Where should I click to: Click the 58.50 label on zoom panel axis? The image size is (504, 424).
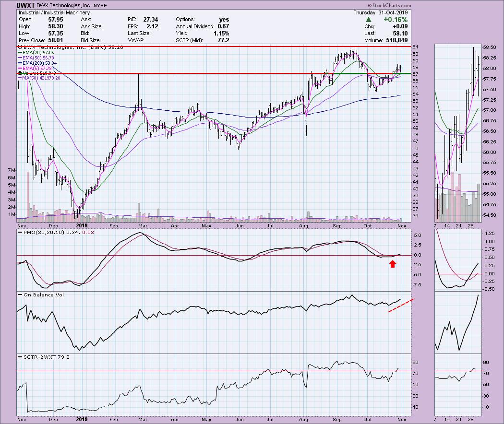pos(489,47)
